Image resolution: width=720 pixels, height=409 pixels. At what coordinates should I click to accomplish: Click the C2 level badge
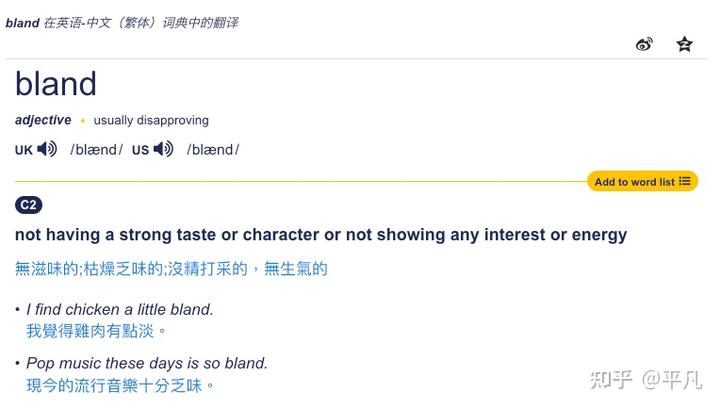tap(29, 205)
